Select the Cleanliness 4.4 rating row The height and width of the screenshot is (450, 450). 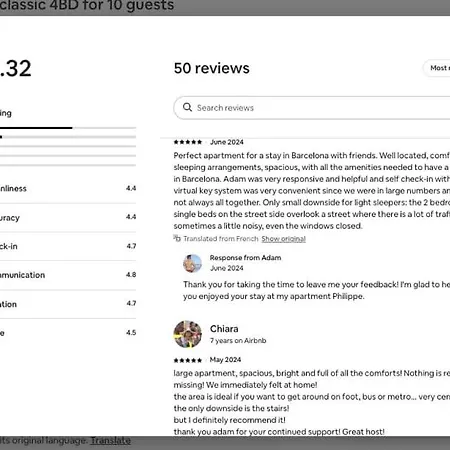68,188
